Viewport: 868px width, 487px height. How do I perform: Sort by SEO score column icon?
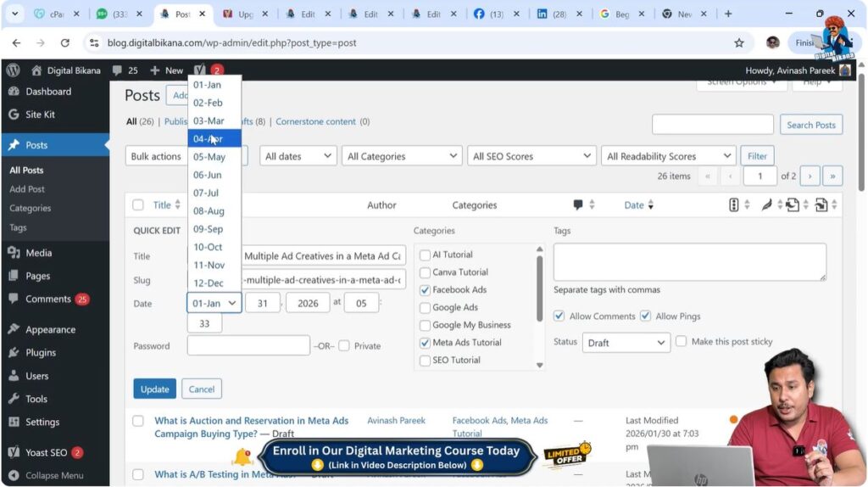point(733,205)
